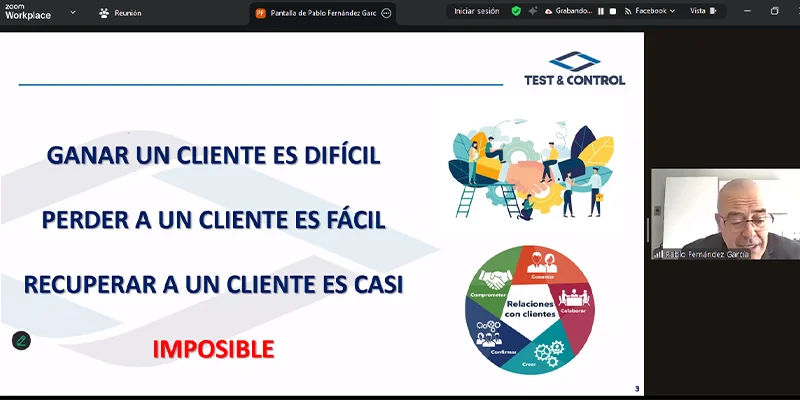Select the Pantalla de Pablo Fernández tab
This screenshot has height=400, width=800.
coord(315,13)
